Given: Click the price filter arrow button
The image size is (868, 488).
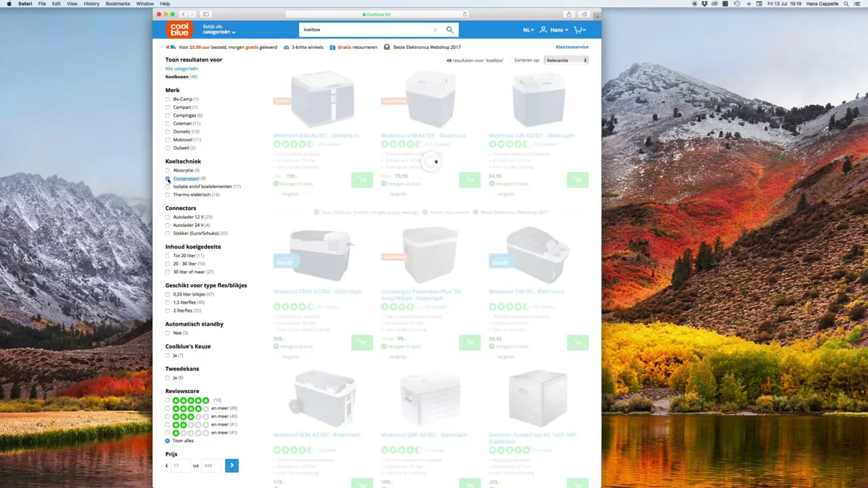Looking at the screenshot, I should click(232, 466).
